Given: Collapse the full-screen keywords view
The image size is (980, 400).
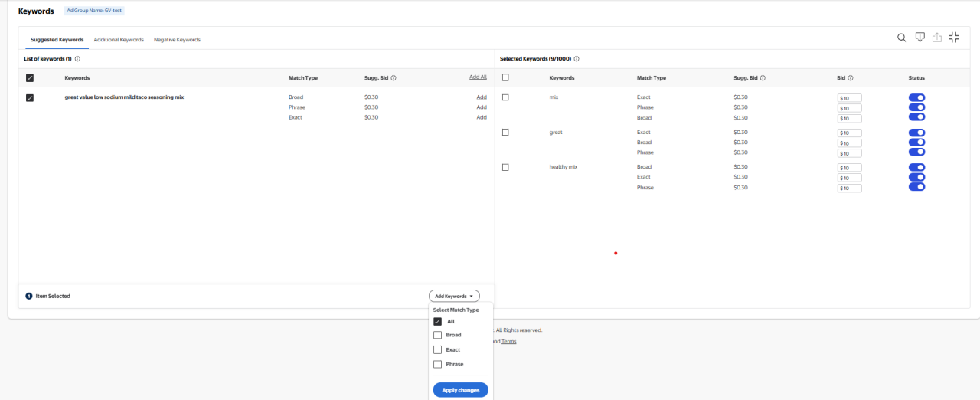Looking at the screenshot, I should click(x=954, y=38).
